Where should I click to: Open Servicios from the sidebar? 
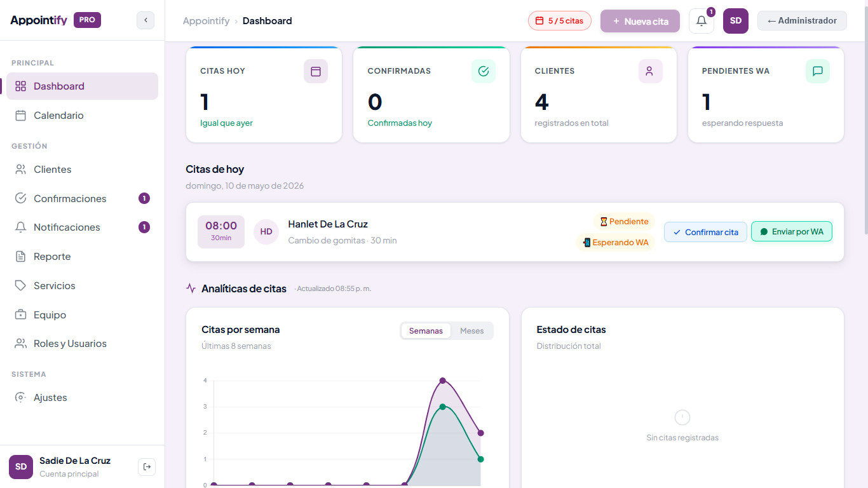tap(82, 286)
